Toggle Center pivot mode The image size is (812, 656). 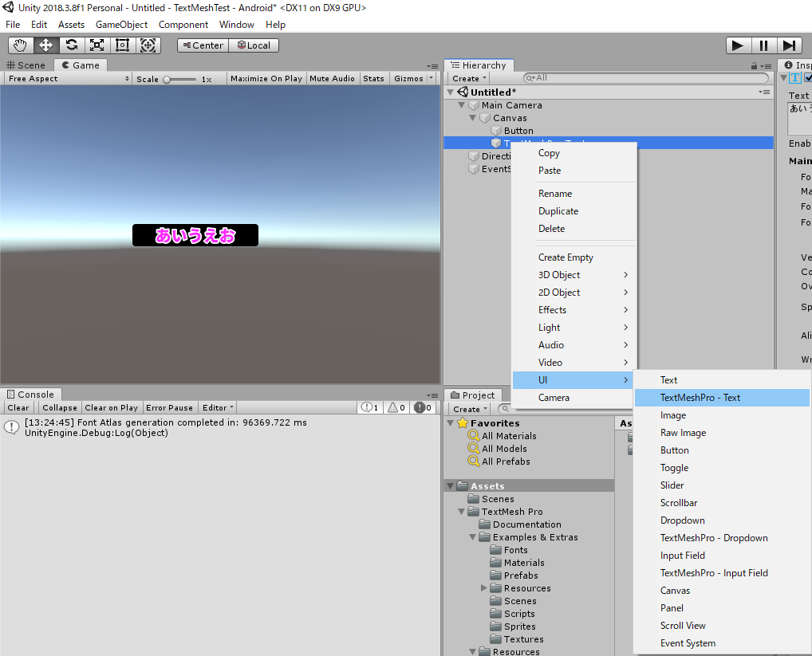[x=203, y=45]
